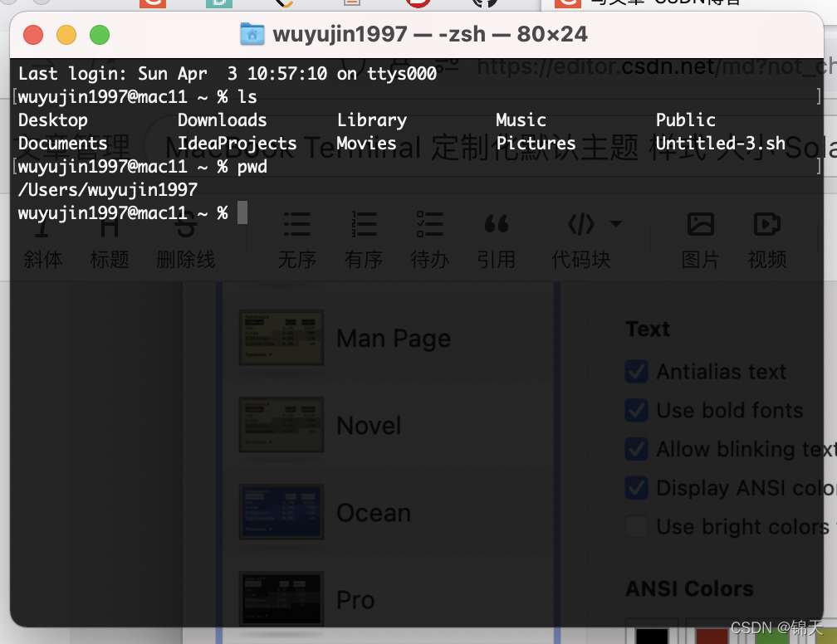Screen dimensions: 837x644
Task: Click 'Downloads' in ls output
Action: pos(222,120)
